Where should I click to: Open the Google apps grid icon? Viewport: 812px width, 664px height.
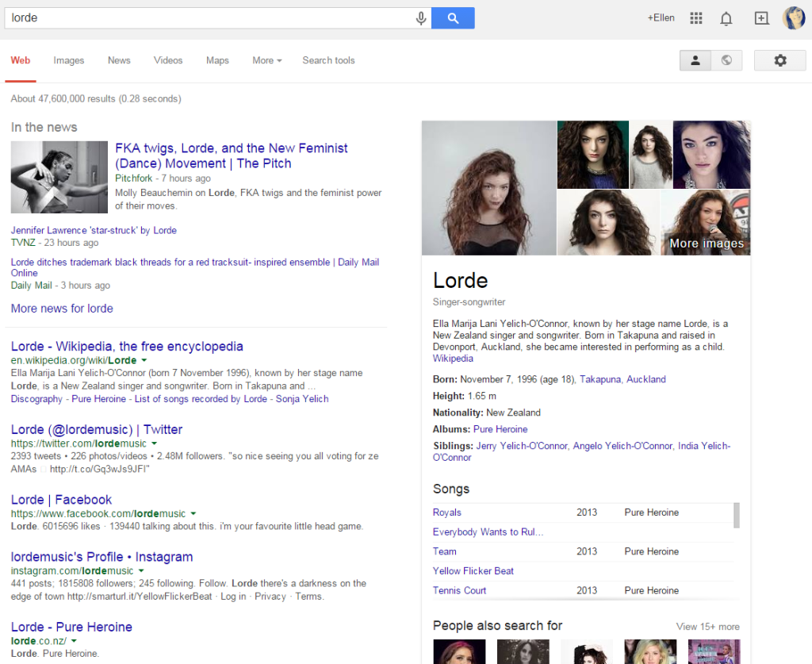(x=696, y=18)
